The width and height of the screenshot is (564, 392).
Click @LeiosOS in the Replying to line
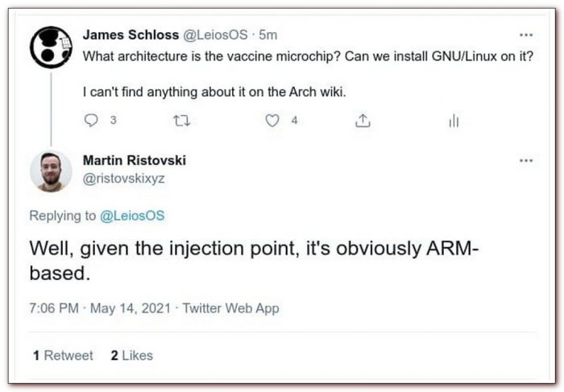(x=132, y=215)
